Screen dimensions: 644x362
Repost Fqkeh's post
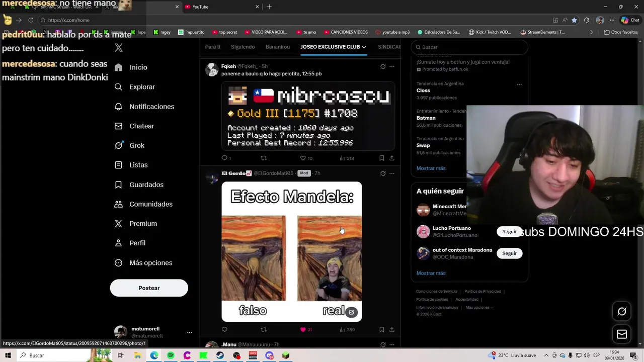tap(264, 158)
